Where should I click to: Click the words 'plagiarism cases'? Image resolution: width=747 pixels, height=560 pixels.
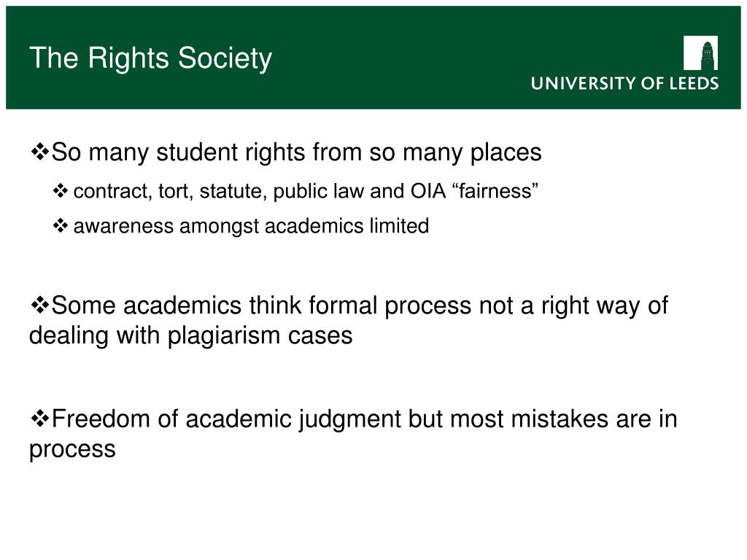(260, 335)
